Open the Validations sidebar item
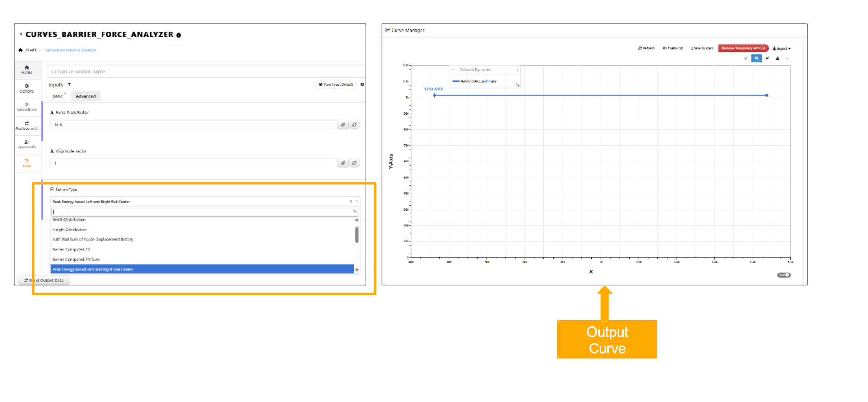Viewport: 868px width, 402px height. (x=26, y=107)
